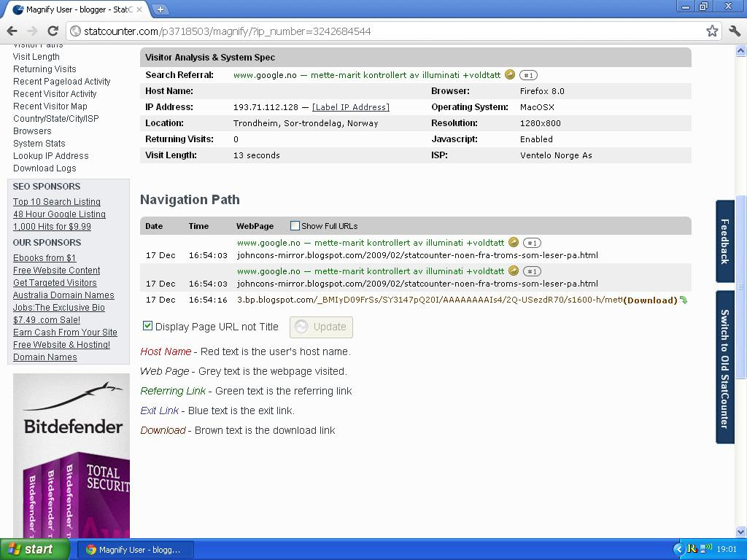The width and height of the screenshot is (747, 560).
Task: Click the browser Back arrow
Action: [x=12, y=31]
